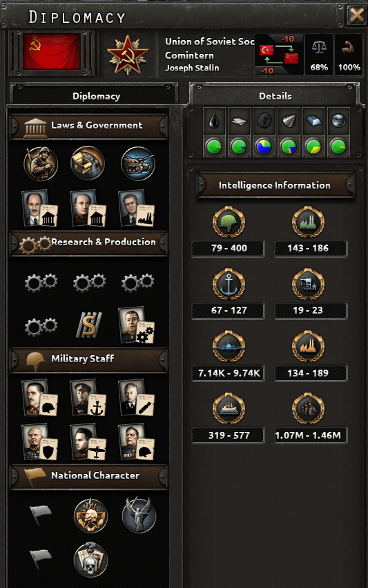The width and height of the screenshot is (368, 588).
Task: Click the dockyard crane intelligence icon
Action: (308, 284)
